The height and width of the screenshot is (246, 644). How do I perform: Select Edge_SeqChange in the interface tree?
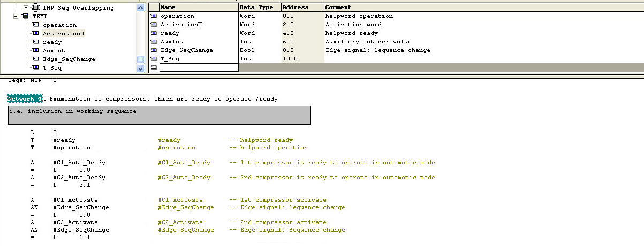[69, 59]
